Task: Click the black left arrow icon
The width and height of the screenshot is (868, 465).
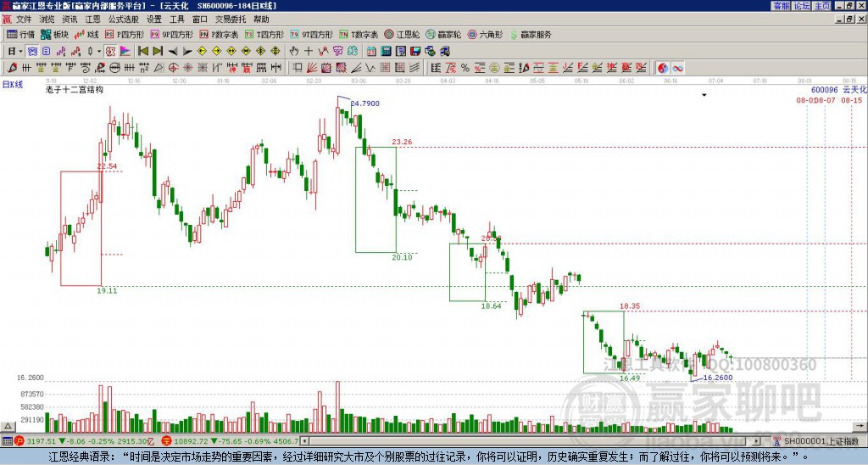Action: (x=173, y=52)
